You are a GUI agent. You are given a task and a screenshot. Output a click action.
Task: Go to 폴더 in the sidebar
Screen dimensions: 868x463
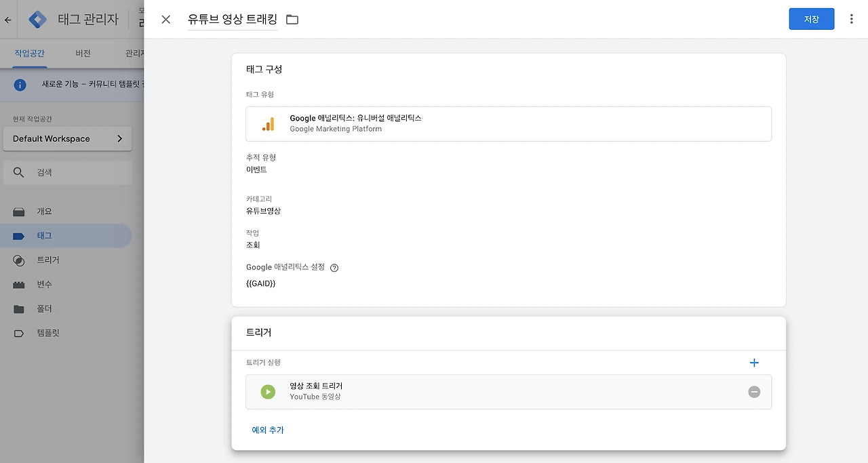pyautogui.click(x=44, y=309)
